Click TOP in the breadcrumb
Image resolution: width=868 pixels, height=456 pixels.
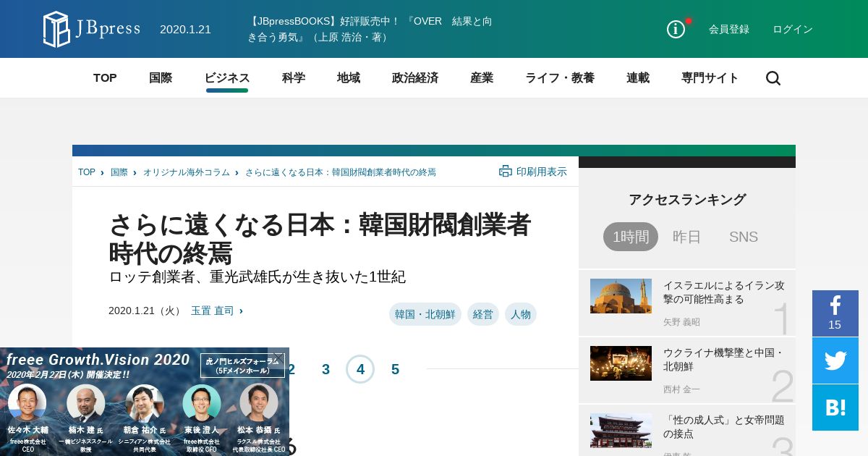(x=87, y=172)
